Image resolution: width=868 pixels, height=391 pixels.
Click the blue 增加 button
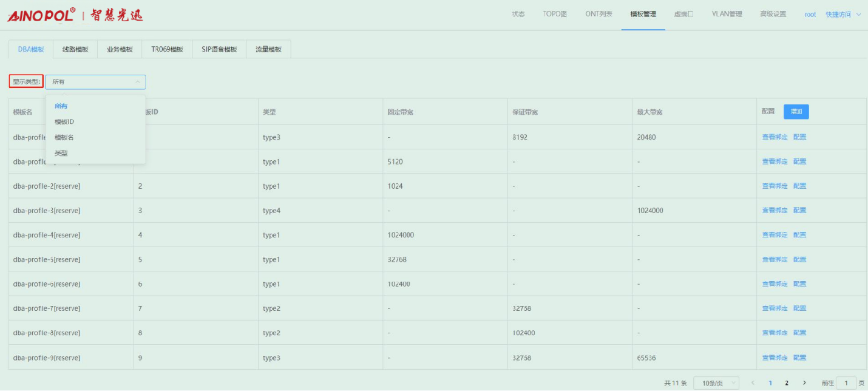(x=796, y=112)
